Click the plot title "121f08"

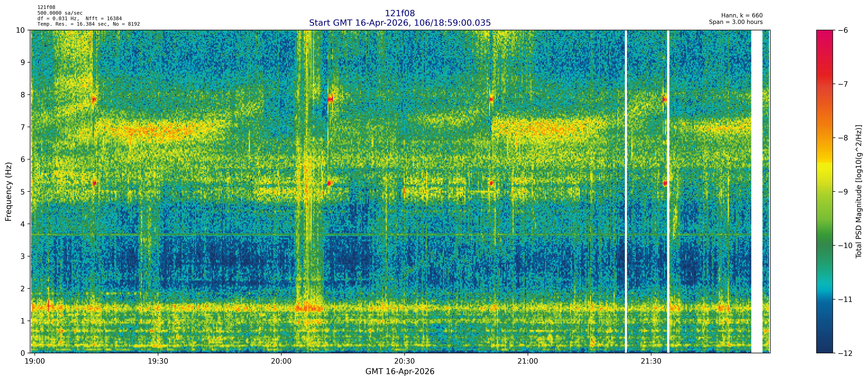click(x=400, y=13)
